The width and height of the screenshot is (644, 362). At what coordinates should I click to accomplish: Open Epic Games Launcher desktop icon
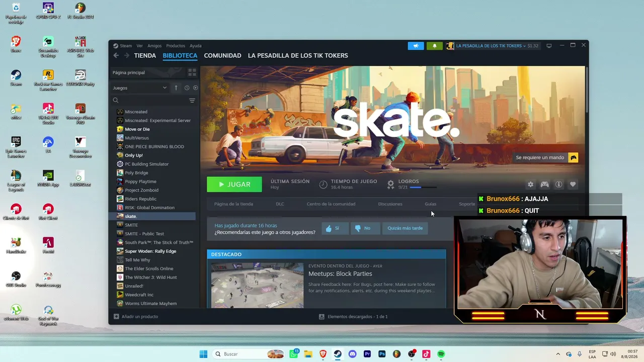[x=16, y=147]
